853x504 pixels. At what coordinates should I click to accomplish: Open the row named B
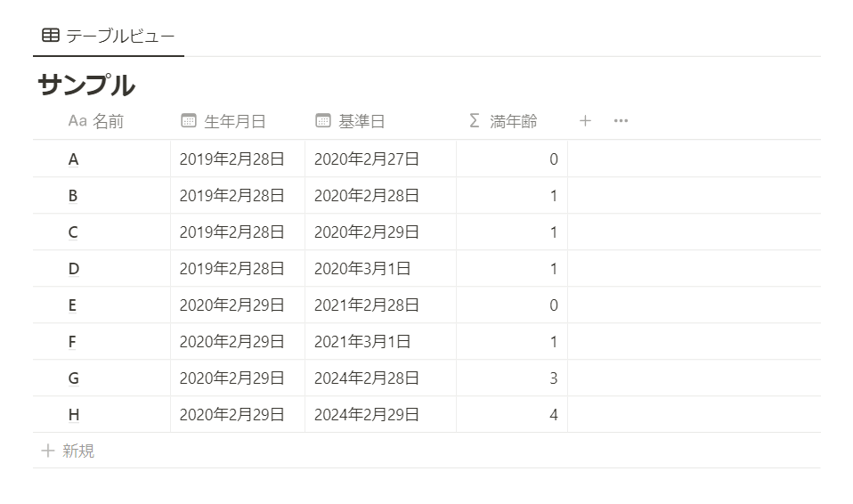(73, 195)
